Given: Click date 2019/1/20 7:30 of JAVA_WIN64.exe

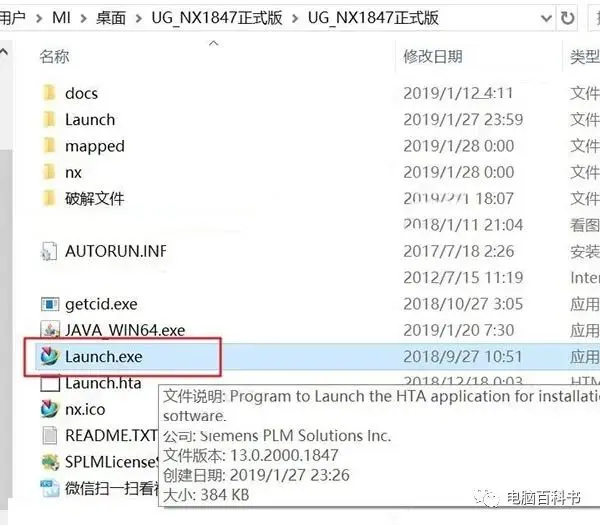Looking at the screenshot, I should pos(458,330).
